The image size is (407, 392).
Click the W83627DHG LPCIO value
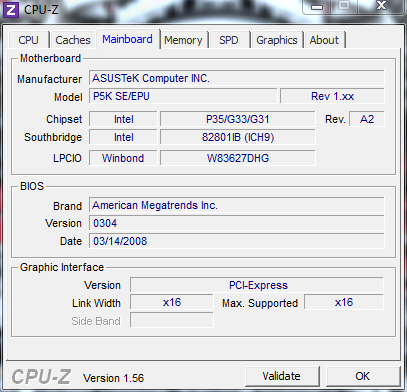(238, 158)
